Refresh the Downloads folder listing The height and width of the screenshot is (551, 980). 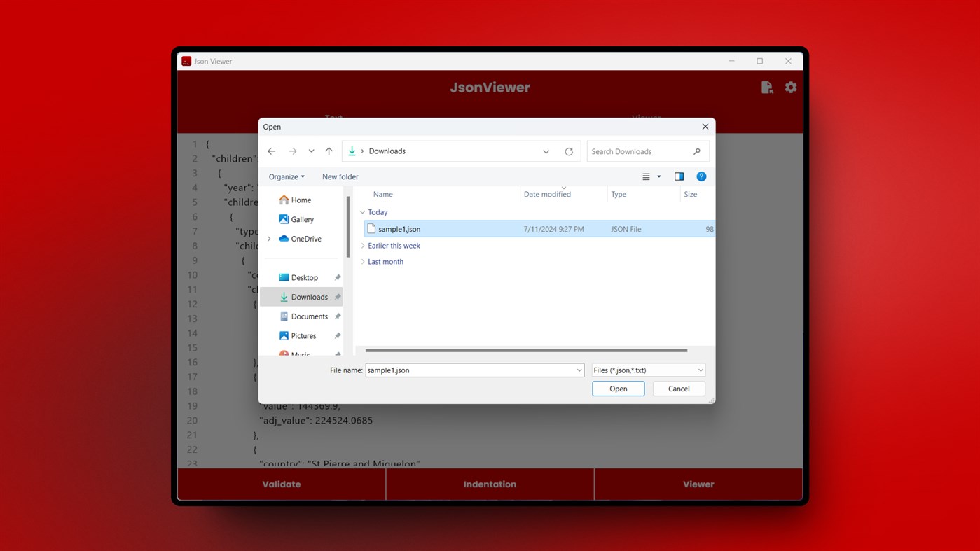coord(569,151)
